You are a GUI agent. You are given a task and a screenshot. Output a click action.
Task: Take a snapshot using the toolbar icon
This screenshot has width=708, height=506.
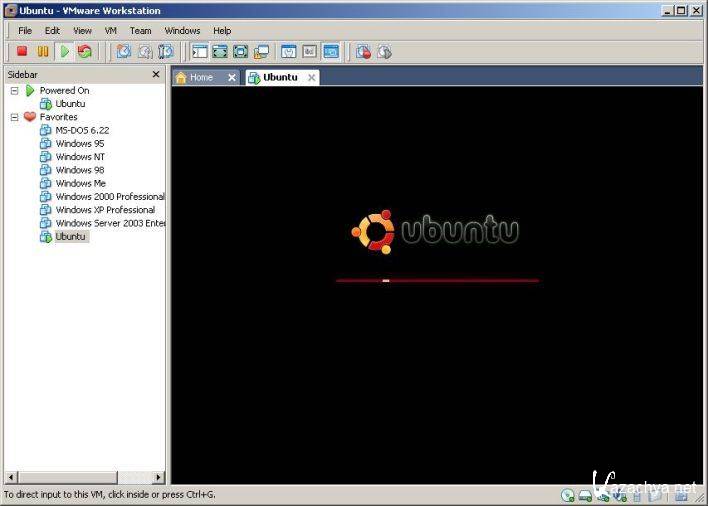click(x=123, y=51)
